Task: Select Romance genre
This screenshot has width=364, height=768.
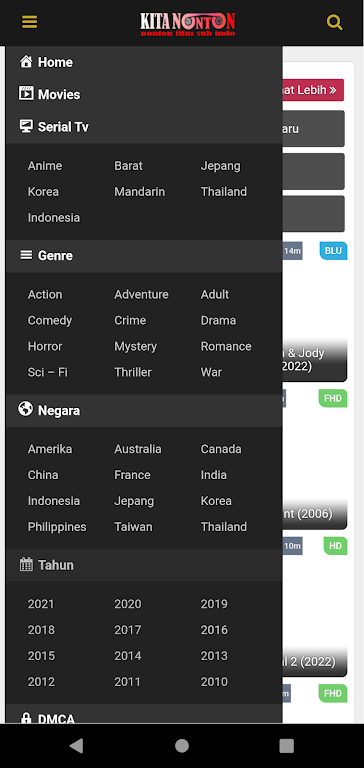Action: [226, 346]
